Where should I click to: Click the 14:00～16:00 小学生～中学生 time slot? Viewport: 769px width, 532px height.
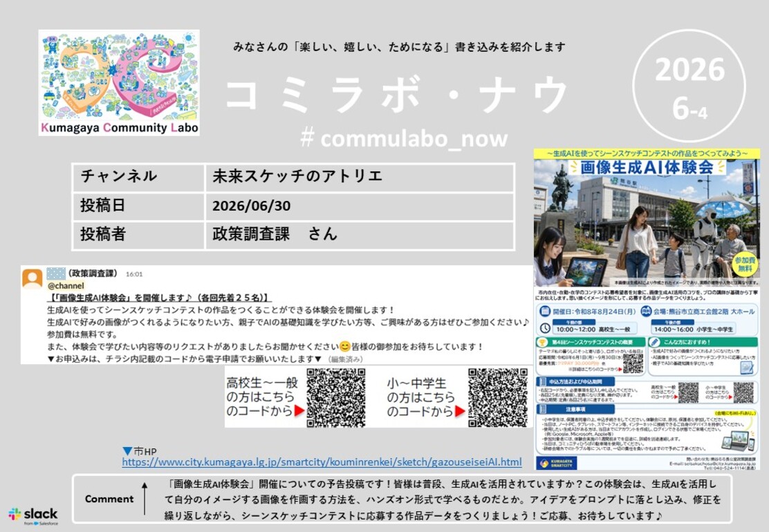point(693,329)
